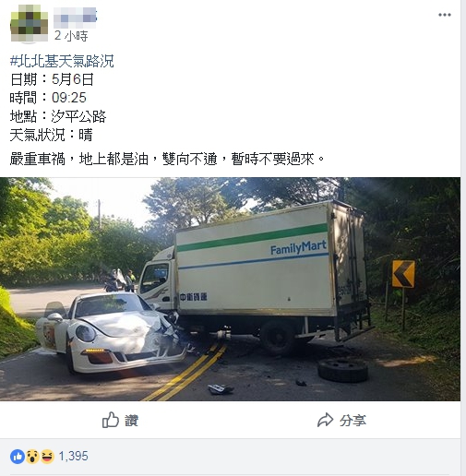Click the detached tire on the road in the photo
Screen dimensions: 466x476
(342, 370)
